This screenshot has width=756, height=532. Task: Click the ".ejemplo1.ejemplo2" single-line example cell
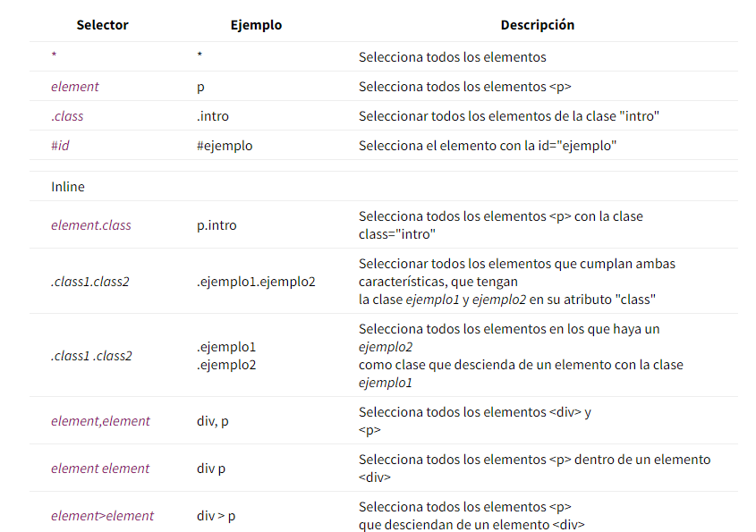coord(256,282)
